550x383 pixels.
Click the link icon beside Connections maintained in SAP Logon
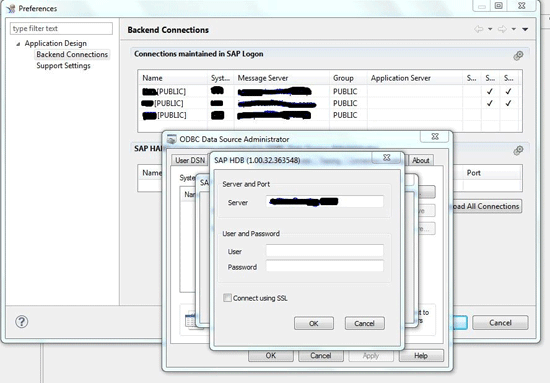pos(518,55)
